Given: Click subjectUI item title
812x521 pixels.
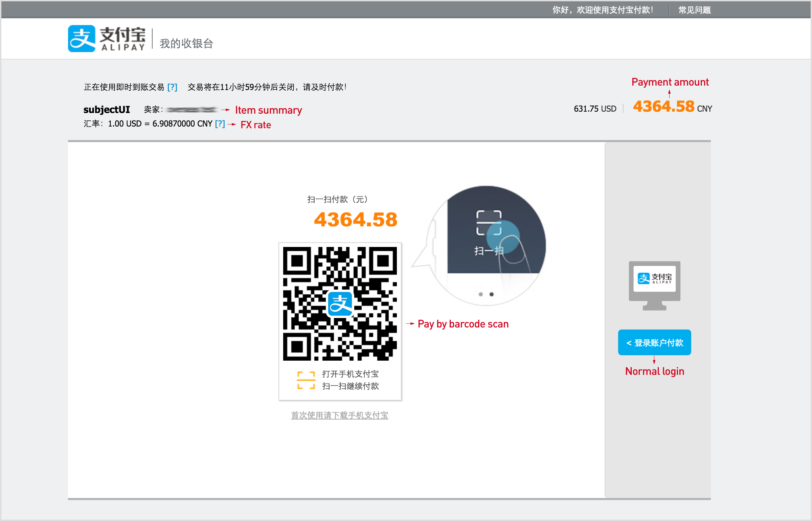Looking at the screenshot, I should click(107, 110).
